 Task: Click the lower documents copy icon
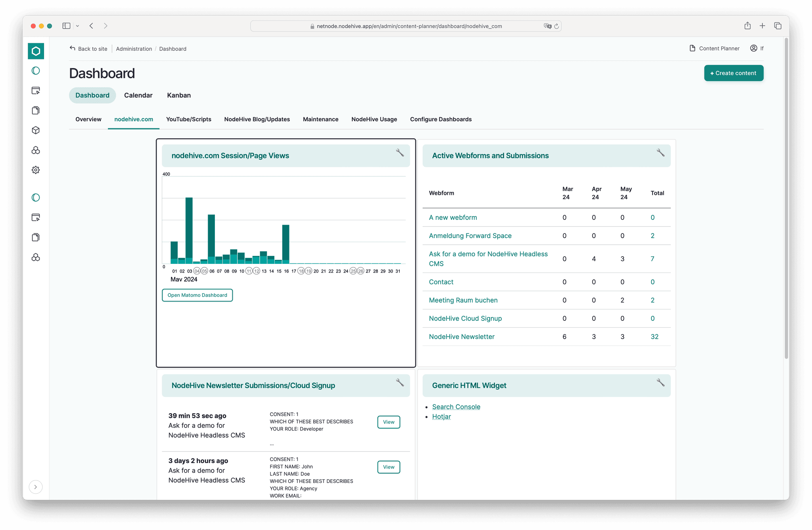coord(36,237)
